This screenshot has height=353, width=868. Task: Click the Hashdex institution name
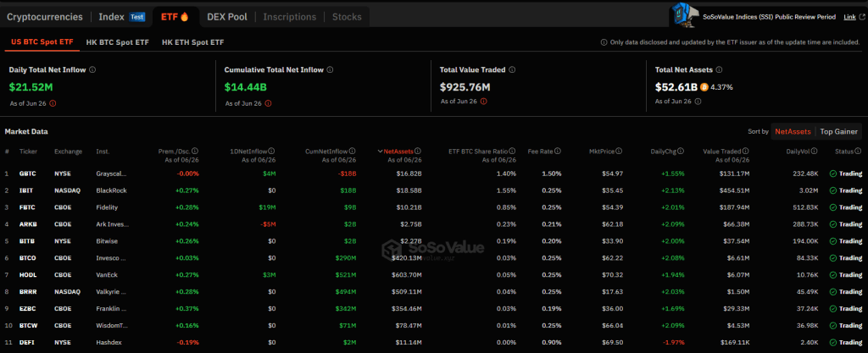(x=109, y=343)
